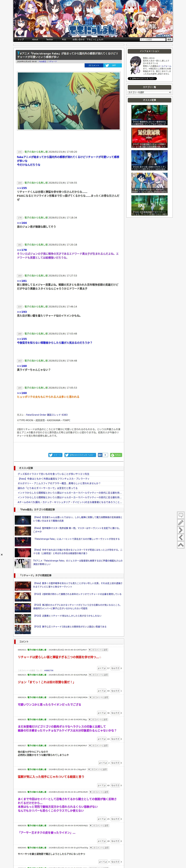Open ジェスターは監督達も絶賛 related article
Viewport: 186px width, 868px height.
pos(78,562)
